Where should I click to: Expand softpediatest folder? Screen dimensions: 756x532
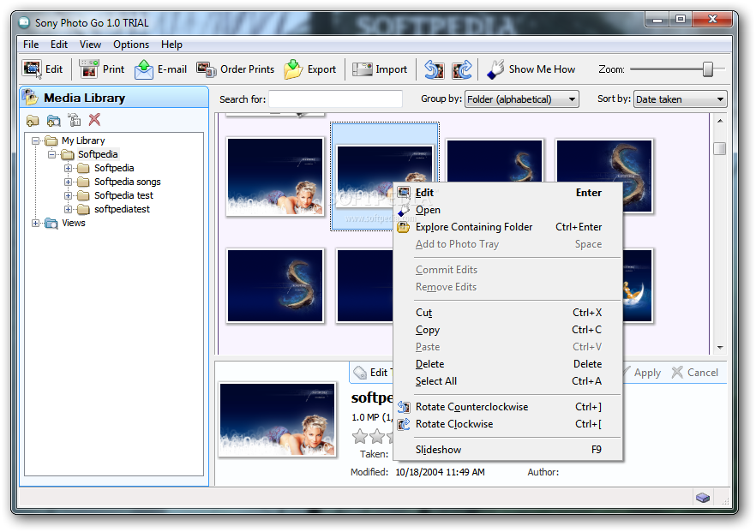coord(68,210)
